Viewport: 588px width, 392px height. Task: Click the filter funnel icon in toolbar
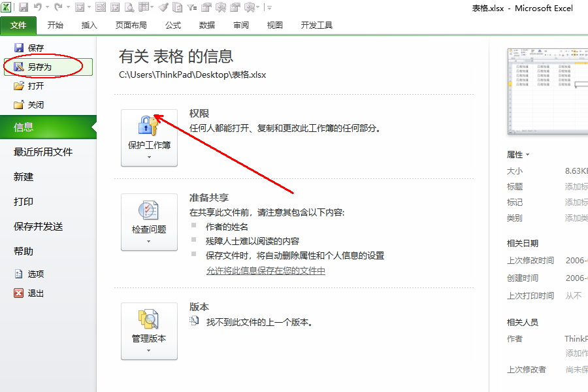click(x=191, y=8)
